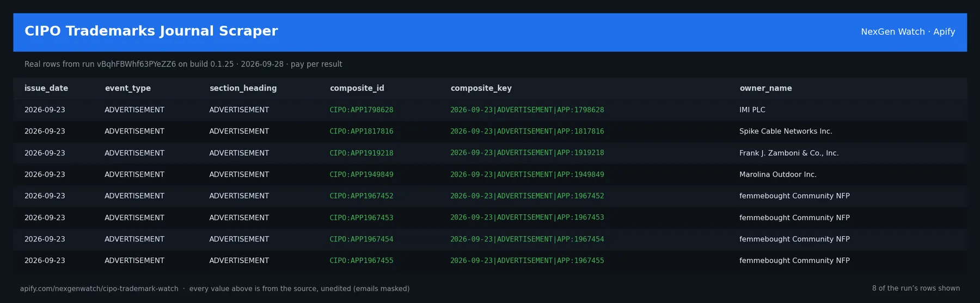Click owner Spike Cable Networks Inc.

tap(786, 131)
